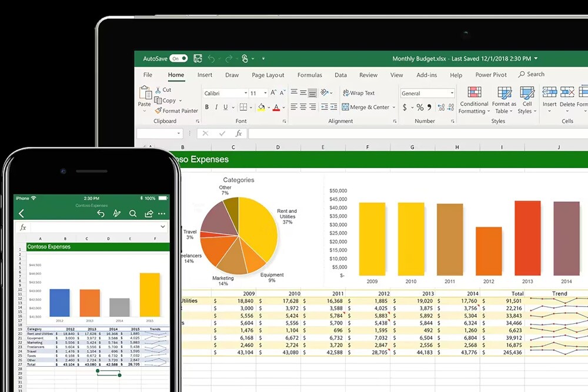
Task: Click the Wrap Text icon
Action: tap(345, 93)
